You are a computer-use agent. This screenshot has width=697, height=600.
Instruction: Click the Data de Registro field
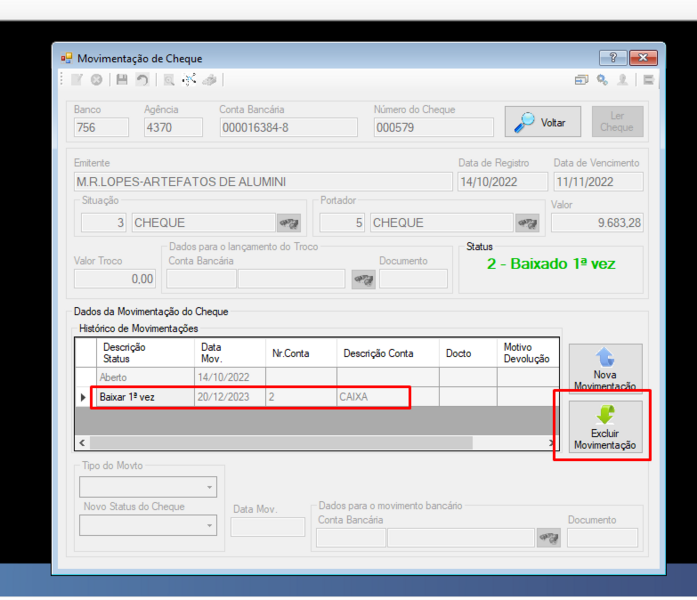(502, 182)
